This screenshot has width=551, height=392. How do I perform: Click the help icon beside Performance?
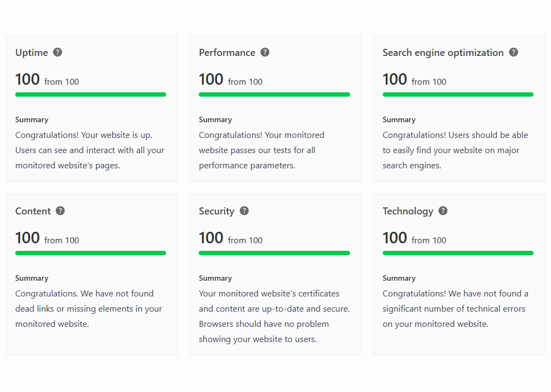pos(265,53)
